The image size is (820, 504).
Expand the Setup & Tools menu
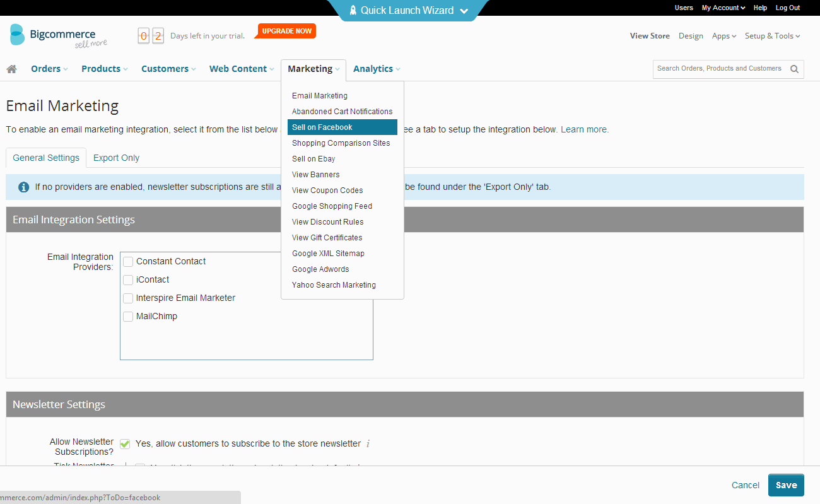coord(772,36)
